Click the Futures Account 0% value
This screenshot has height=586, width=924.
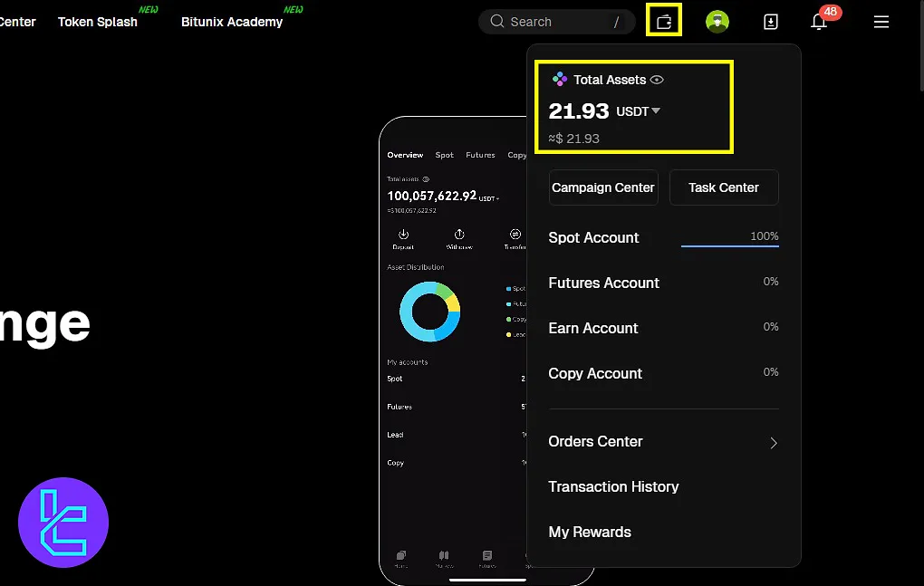pyautogui.click(x=770, y=282)
